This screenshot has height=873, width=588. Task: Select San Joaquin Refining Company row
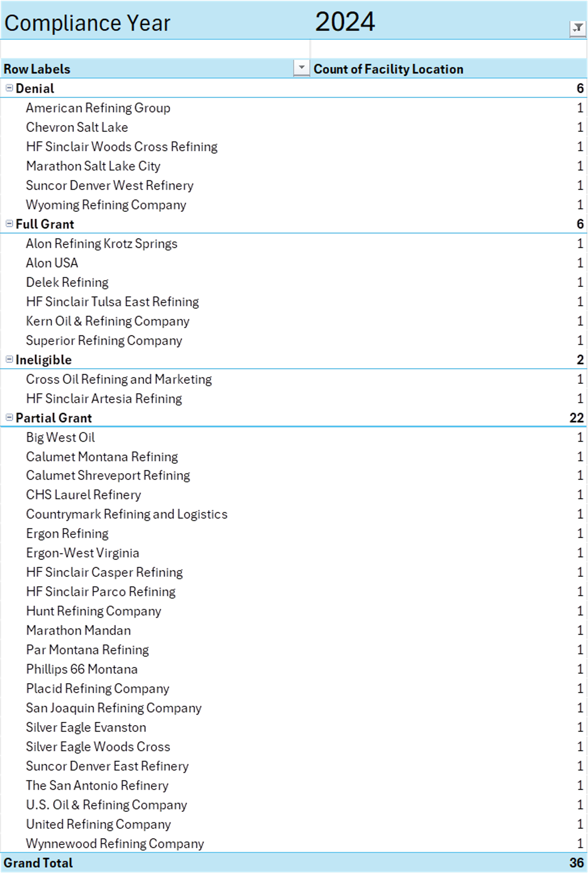tap(294, 708)
